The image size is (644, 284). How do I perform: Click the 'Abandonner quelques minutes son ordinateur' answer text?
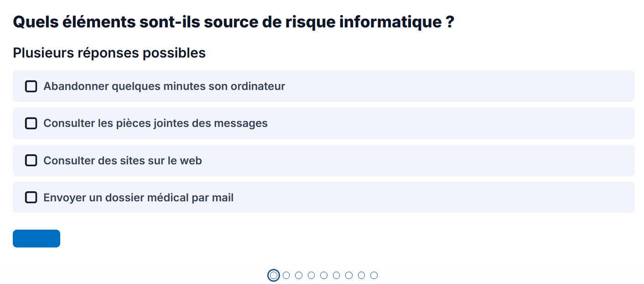pos(164,86)
